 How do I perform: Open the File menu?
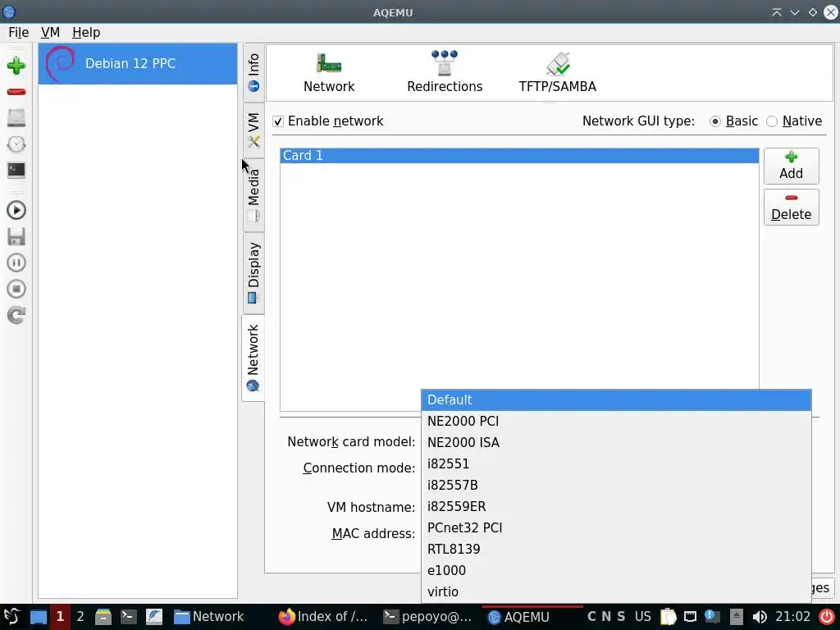(18, 33)
